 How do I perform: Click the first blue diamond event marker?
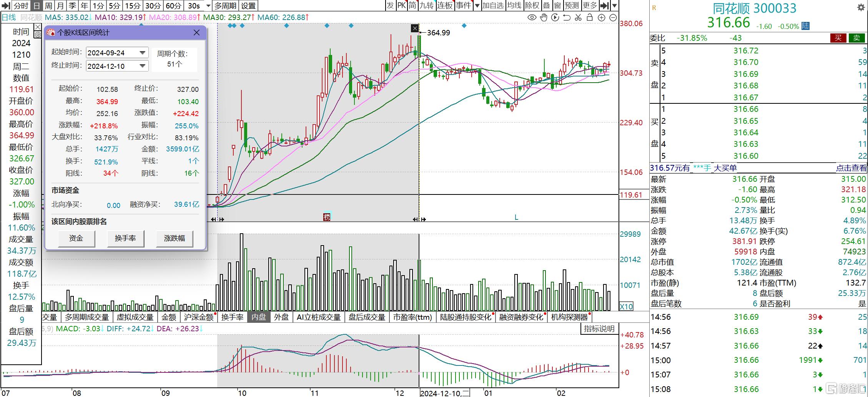(x=230, y=26)
